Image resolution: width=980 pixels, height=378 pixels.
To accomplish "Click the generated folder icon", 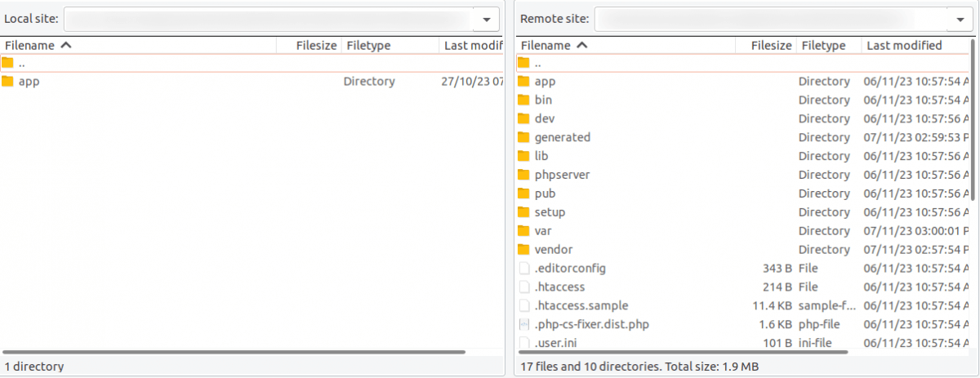I will pyautogui.click(x=523, y=137).
